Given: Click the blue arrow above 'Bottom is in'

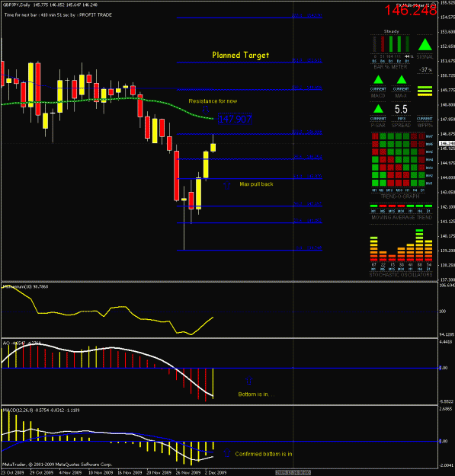Looking at the screenshot, I should (248, 380).
